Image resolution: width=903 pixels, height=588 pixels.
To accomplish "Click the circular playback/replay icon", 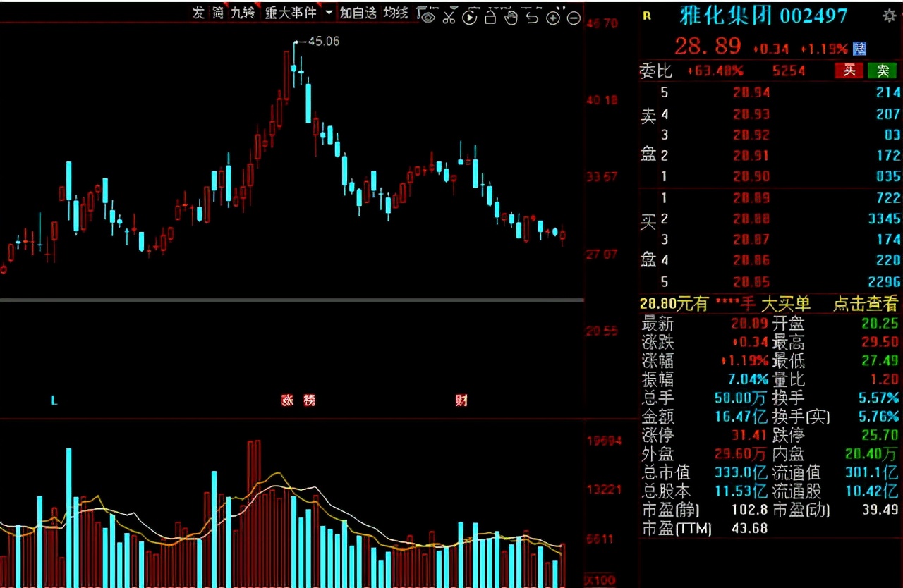I will point(470,17).
